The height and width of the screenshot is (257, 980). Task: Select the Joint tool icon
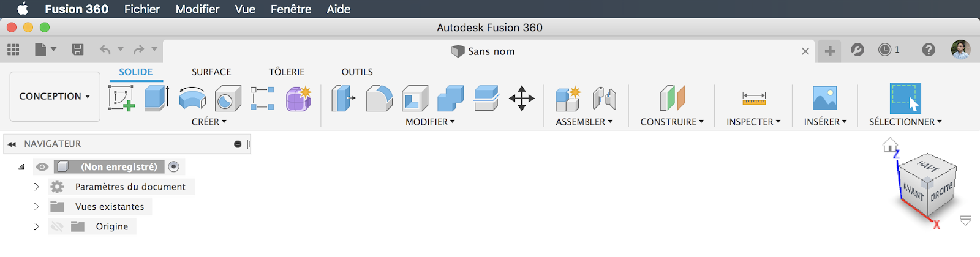point(604,98)
